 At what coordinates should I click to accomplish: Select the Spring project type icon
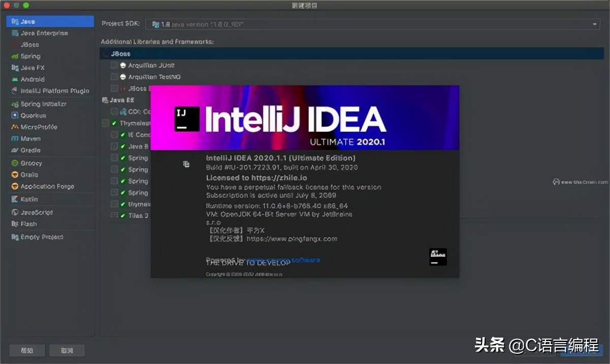pyautogui.click(x=15, y=56)
